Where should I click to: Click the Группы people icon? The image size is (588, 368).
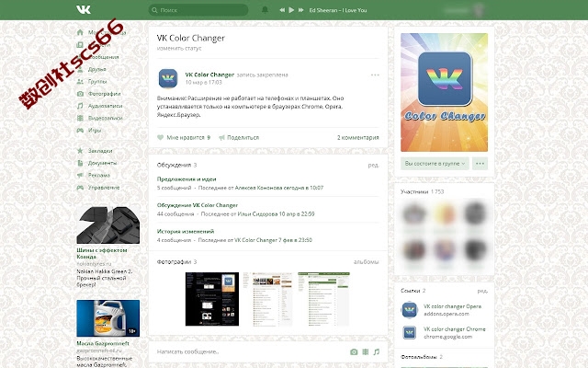(x=80, y=81)
